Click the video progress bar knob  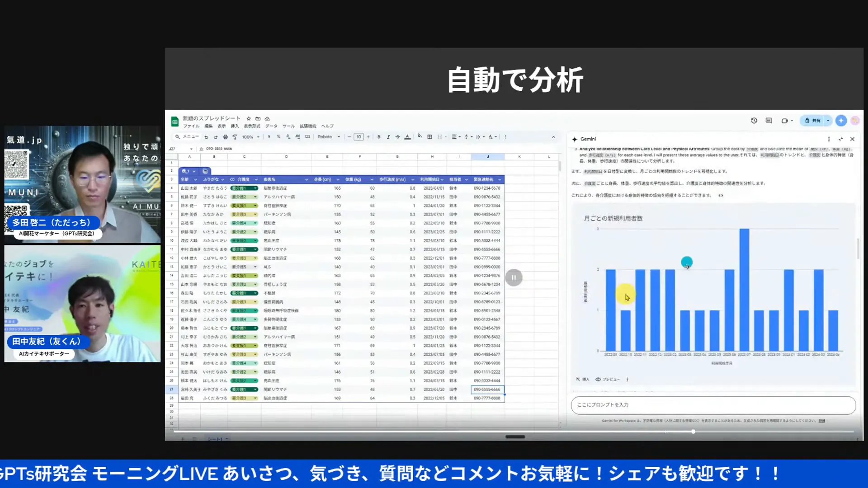click(693, 432)
